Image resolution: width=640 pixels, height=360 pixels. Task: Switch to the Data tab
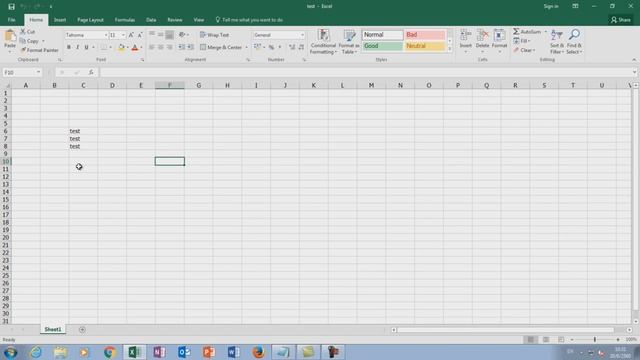point(151,20)
